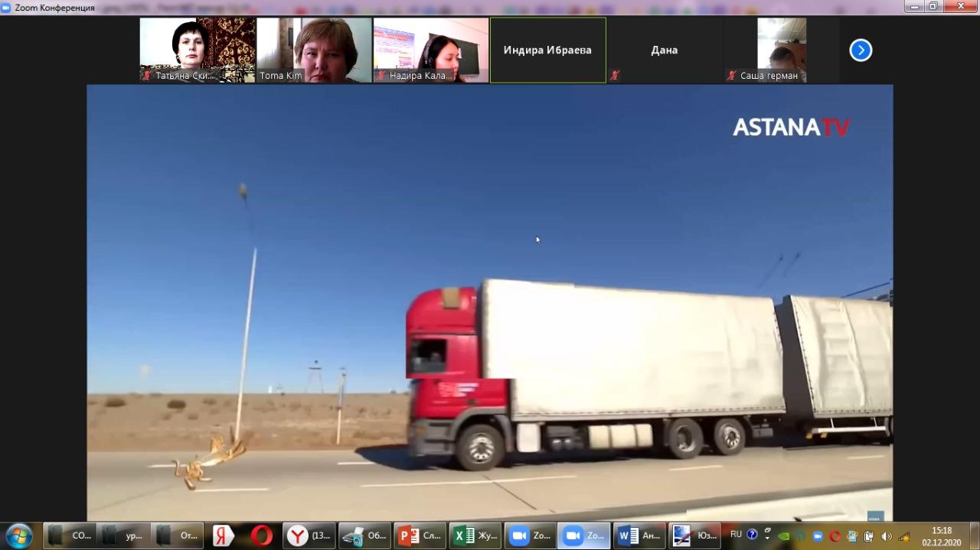This screenshot has height=550, width=980.
Task: Click the muted mic icon on Дана's tile
Action: coord(614,75)
